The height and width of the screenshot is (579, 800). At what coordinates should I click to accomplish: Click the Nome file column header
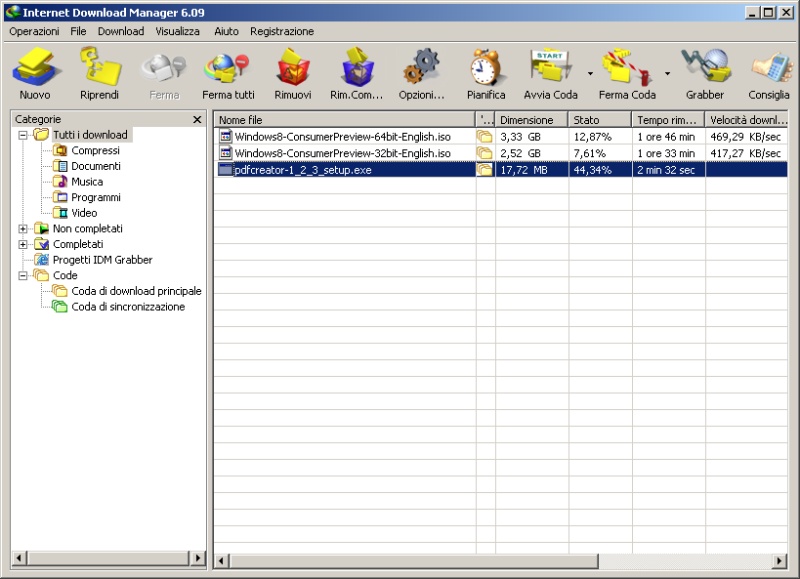(344, 120)
